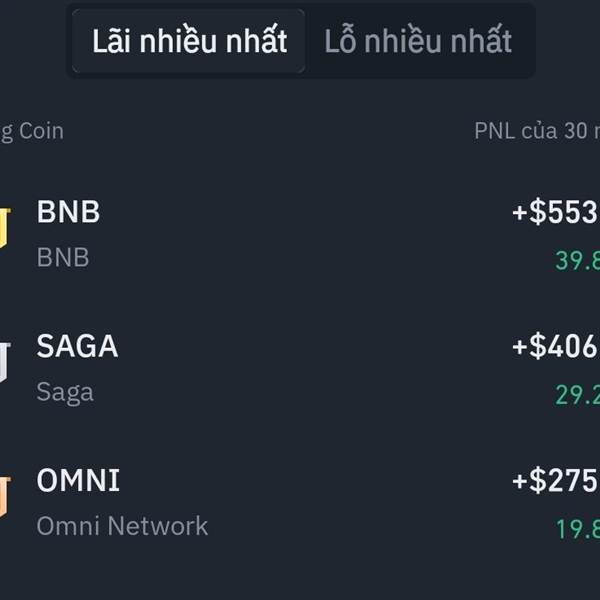Click the silver rank badge beside SAGA

5,362
